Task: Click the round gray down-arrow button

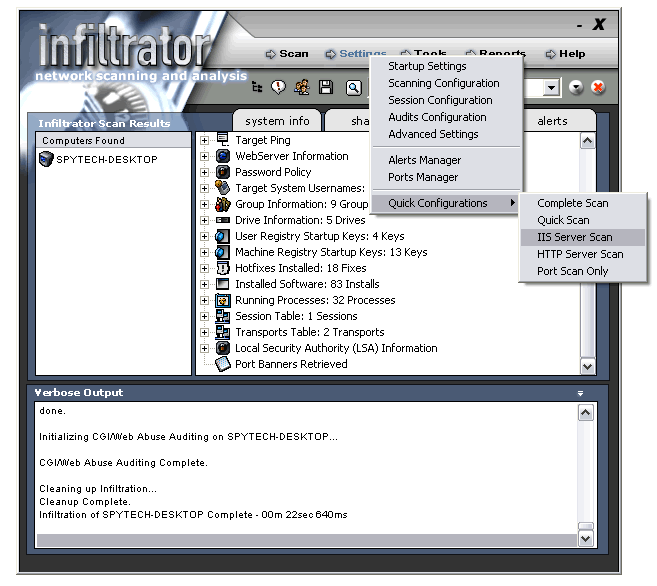Action: click(576, 87)
